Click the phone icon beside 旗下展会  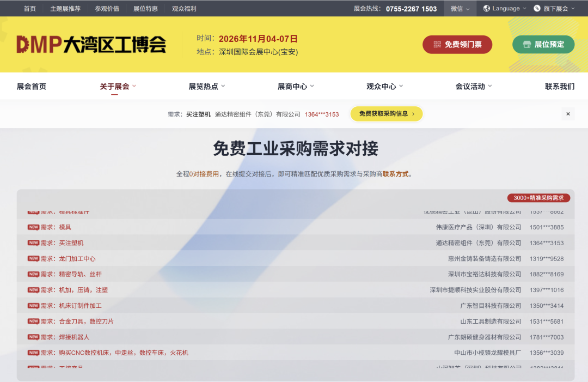tap(537, 8)
